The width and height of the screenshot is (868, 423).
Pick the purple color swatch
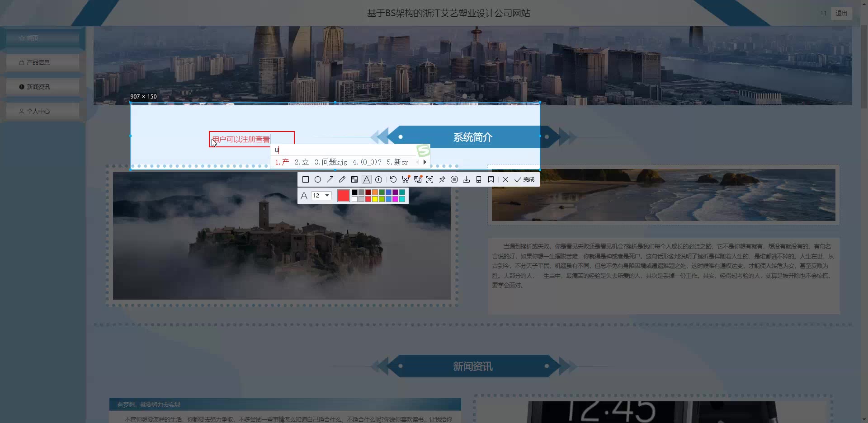tap(395, 192)
